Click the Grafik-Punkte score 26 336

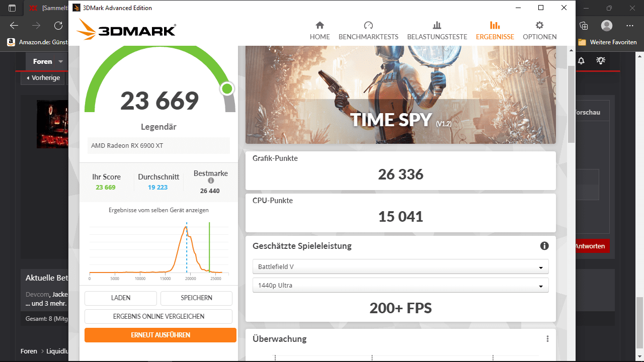tap(400, 174)
